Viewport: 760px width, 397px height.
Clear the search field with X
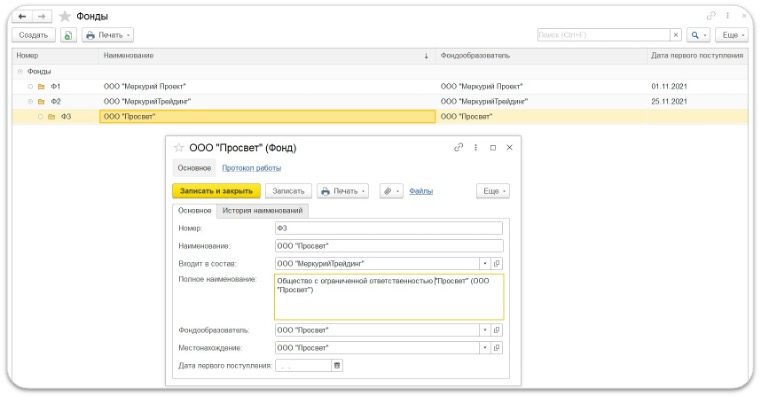(x=676, y=35)
